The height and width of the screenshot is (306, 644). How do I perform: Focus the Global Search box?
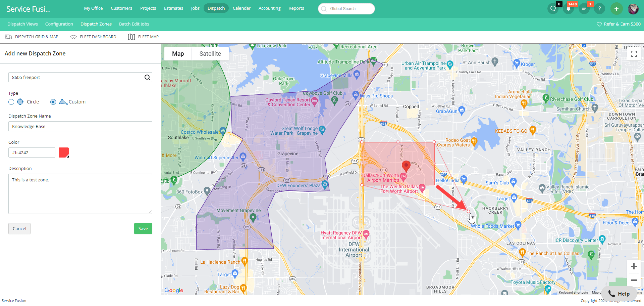[346, 9]
